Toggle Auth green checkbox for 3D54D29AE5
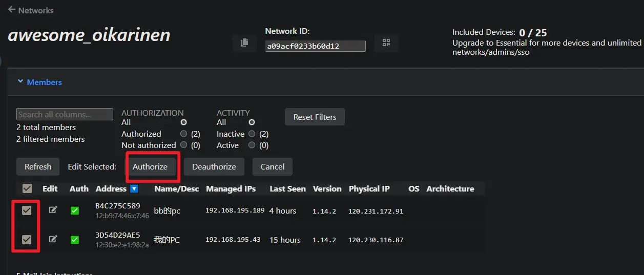Viewport: 644px width, 275px height. [x=75, y=240]
